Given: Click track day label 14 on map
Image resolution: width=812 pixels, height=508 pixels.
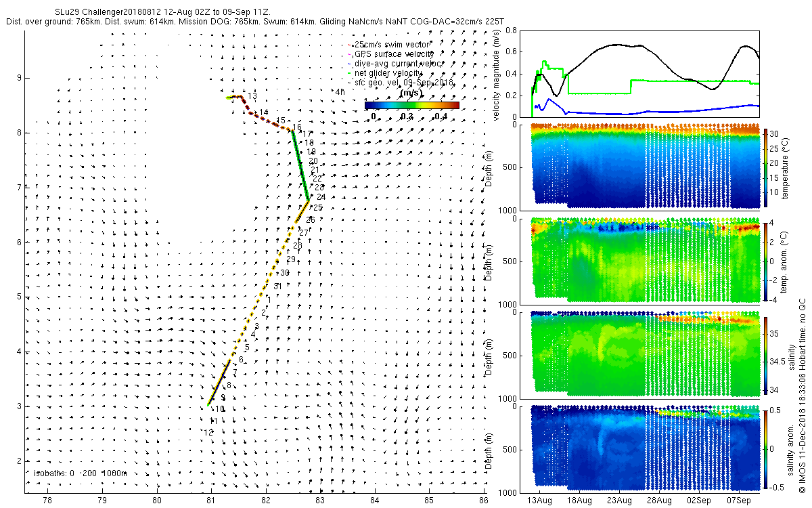Looking at the screenshot, I should tap(264, 112).
